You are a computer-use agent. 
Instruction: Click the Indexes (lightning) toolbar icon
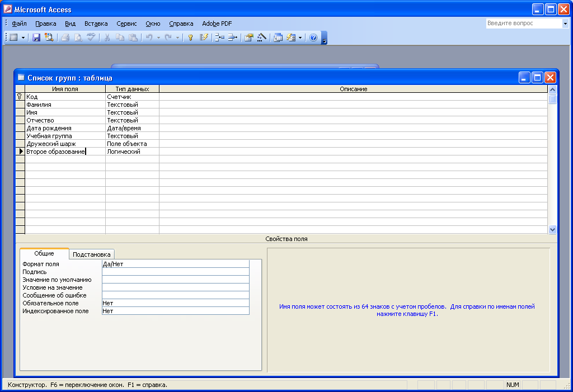[x=204, y=37]
